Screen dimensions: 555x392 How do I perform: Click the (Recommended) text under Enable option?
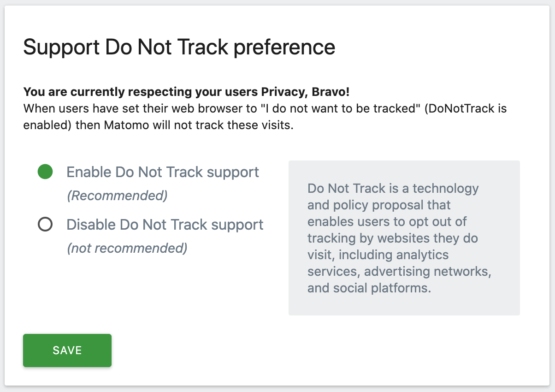117,195
